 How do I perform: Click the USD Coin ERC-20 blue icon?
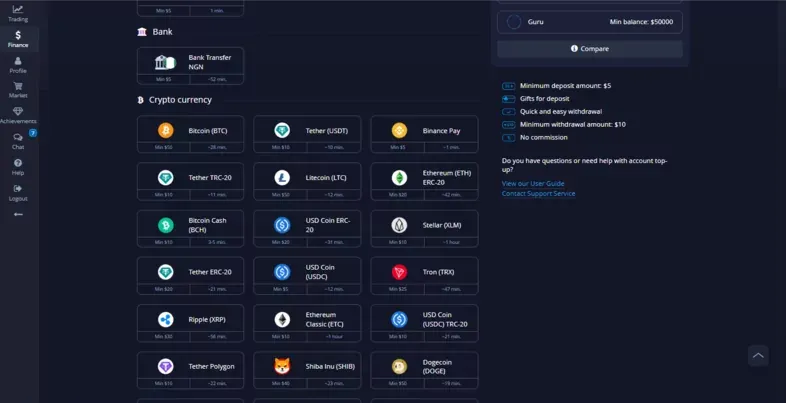pos(282,225)
